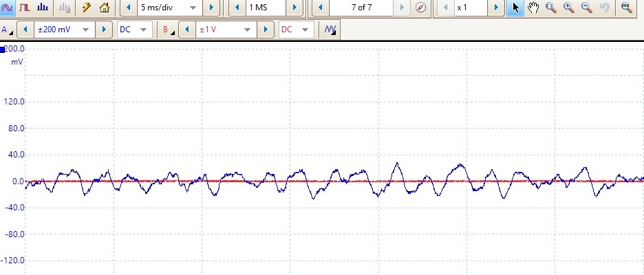Select the zoom-to-window magnifier tool

pos(550,8)
